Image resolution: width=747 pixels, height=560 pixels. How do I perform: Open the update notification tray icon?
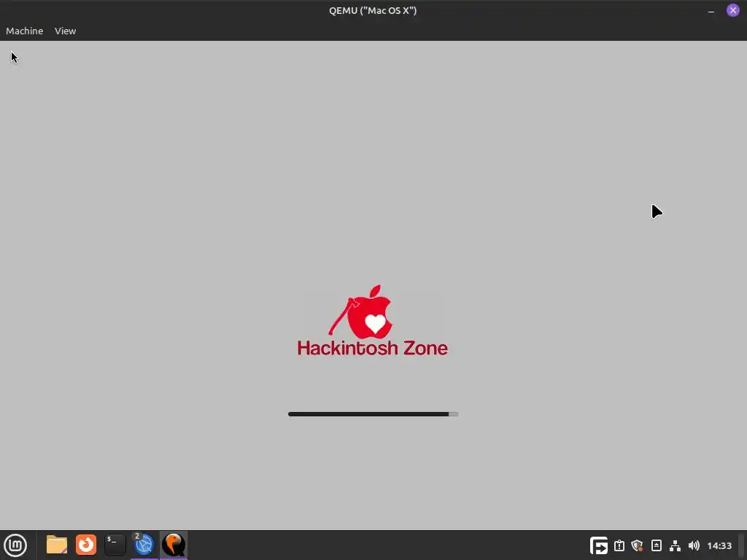click(x=619, y=545)
